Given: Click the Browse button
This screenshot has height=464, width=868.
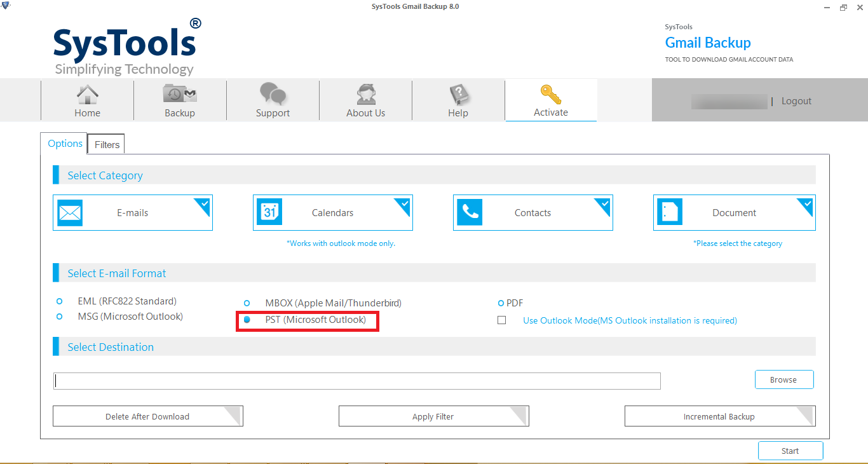Looking at the screenshot, I should pyautogui.click(x=784, y=379).
